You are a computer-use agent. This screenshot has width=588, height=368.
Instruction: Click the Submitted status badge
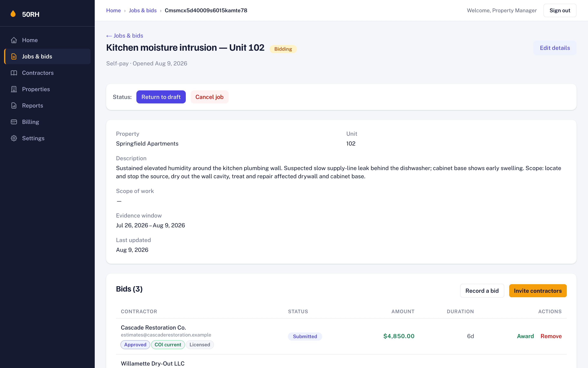pos(305,336)
